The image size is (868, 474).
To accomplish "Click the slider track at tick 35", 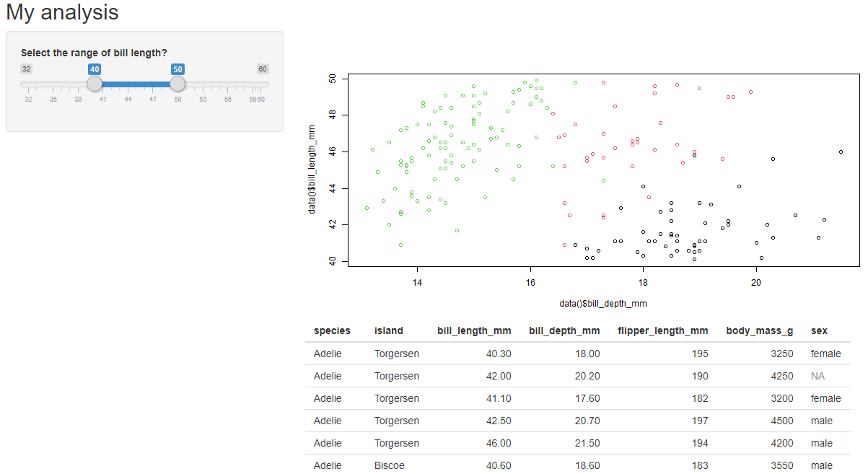I will click(x=53, y=84).
